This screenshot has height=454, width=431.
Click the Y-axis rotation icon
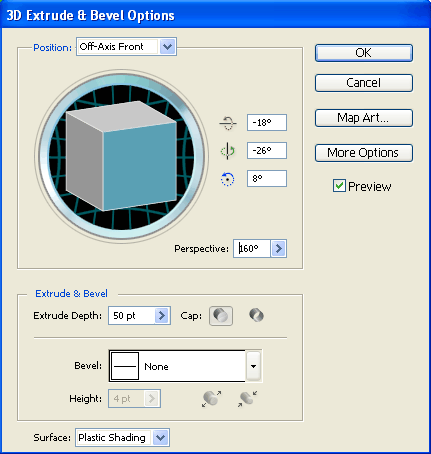(228, 151)
